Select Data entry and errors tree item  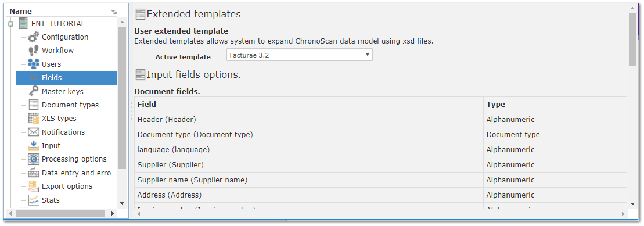pyautogui.click(x=80, y=173)
